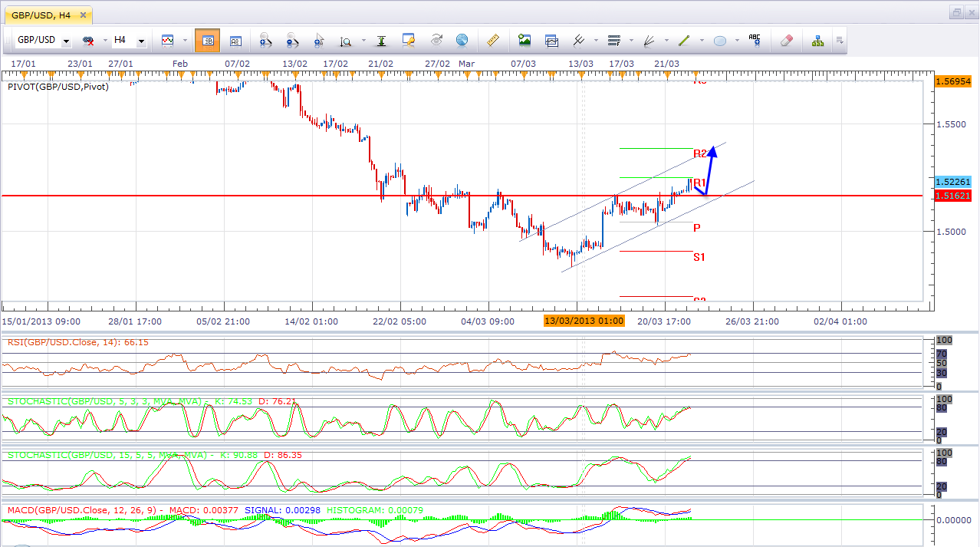980x547 pixels.
Task: Select the green trend line tool
Action: pos(684,40)
